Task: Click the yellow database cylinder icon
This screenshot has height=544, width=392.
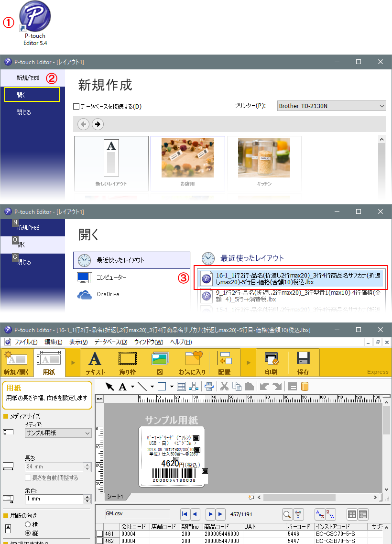Action: (x=305, y=386)
